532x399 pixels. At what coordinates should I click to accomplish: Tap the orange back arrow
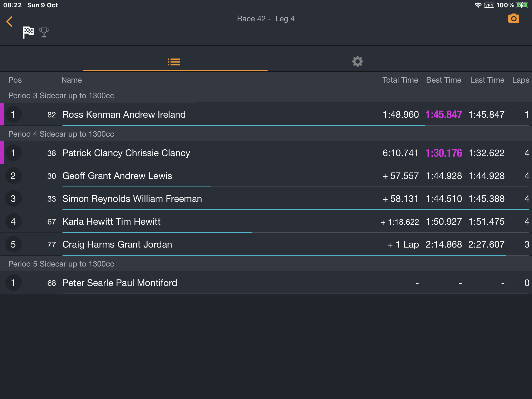10,22
